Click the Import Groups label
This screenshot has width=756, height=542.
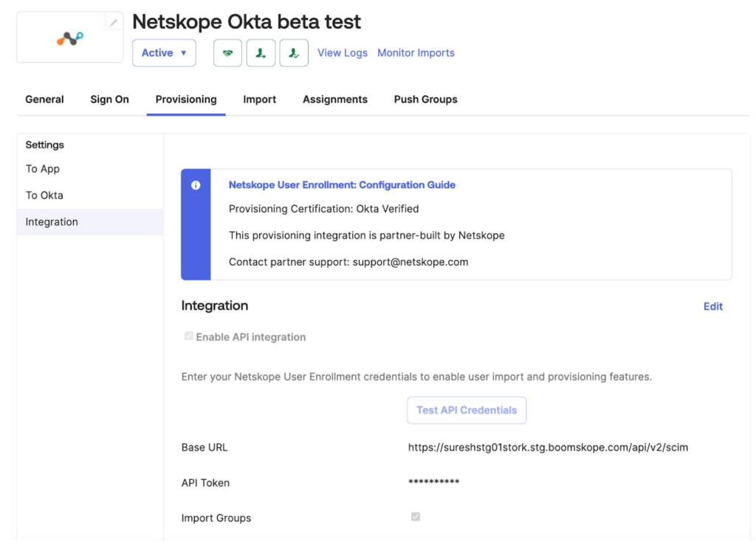[216, 518]
